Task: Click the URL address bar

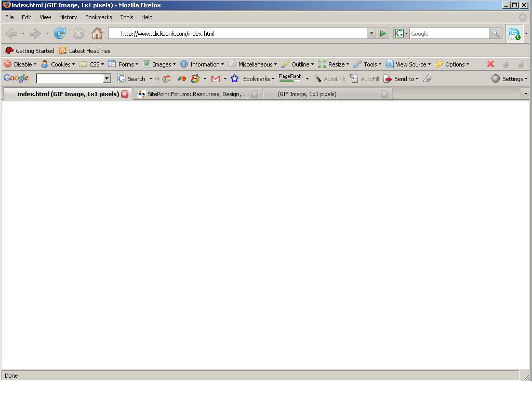Action: coord(237,33)
